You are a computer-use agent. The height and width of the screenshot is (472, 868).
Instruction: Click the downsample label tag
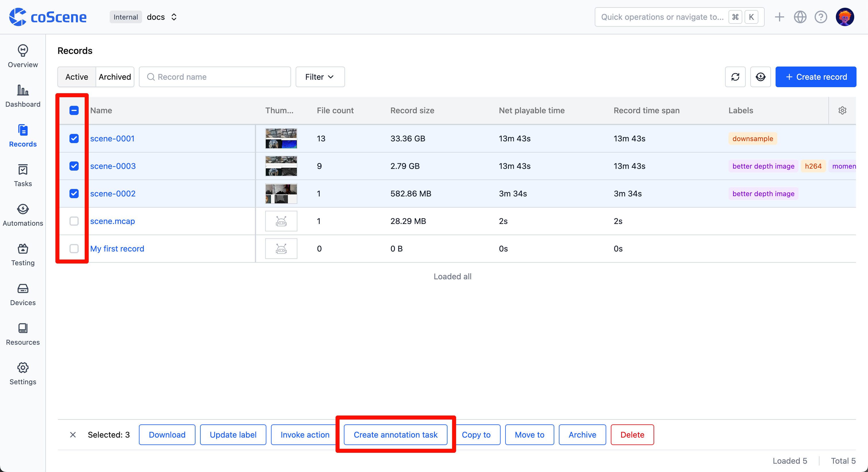(752, 139)
